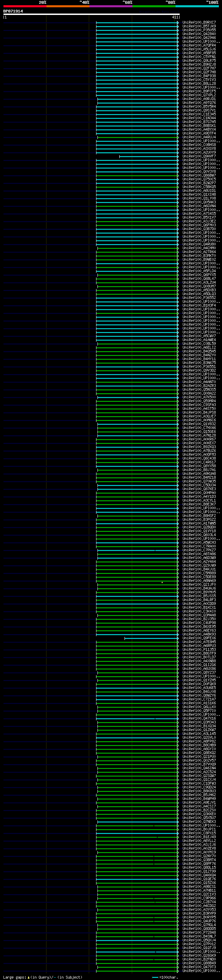The width and height of the screenshot is (222, 980).
Task: Select hit label UniRef100_A7E8H5
Action: [x=199, y=642]
